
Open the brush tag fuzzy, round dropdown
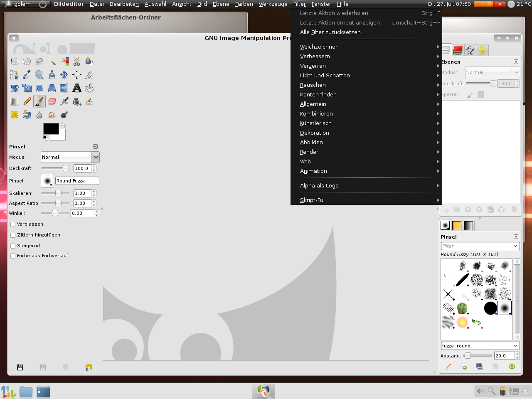(x=480, y=346)
